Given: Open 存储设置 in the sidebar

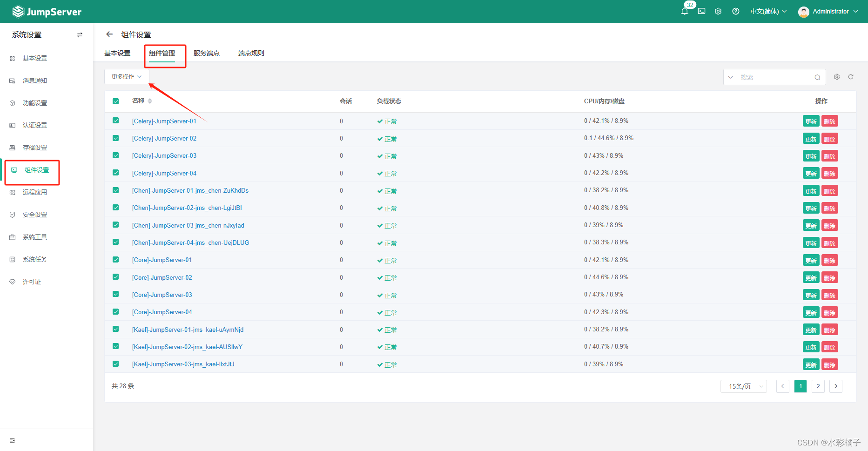Looking at the screenshot, I should tap(35, 148).
